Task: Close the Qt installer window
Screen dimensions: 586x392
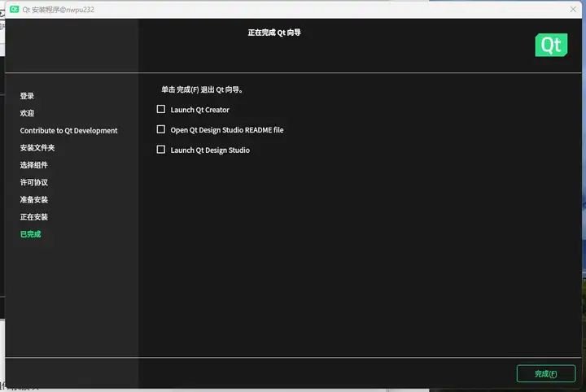Action: click(573, 9)
